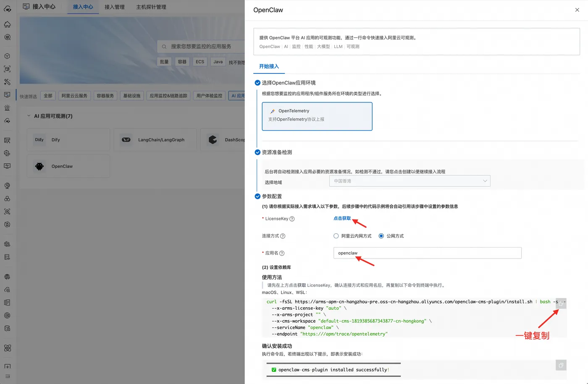Image resolution: width=588 pixels, height=384 pixels.
Task: Filter by 应用监控&链路追踪 tag
Action: [168, 96]
